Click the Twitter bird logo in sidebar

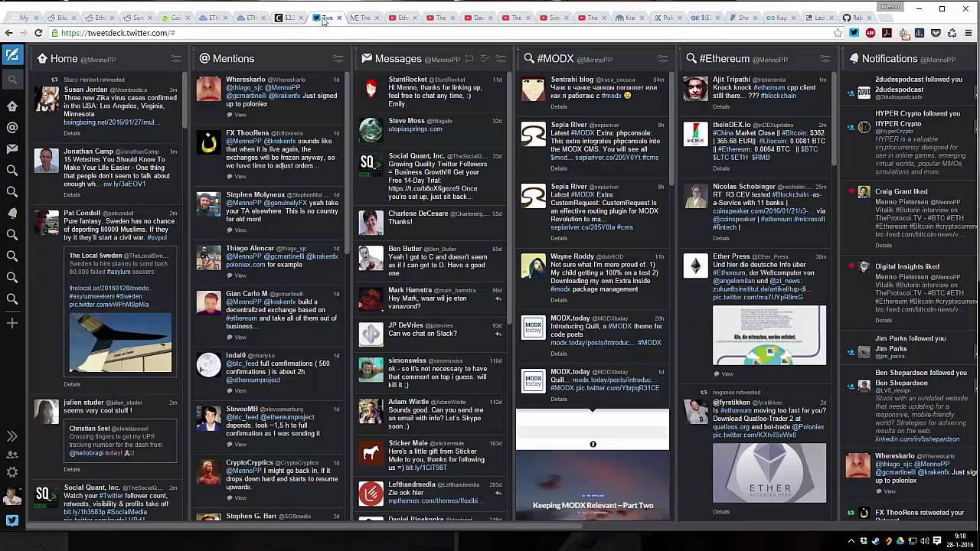click(x=11, y=520)
